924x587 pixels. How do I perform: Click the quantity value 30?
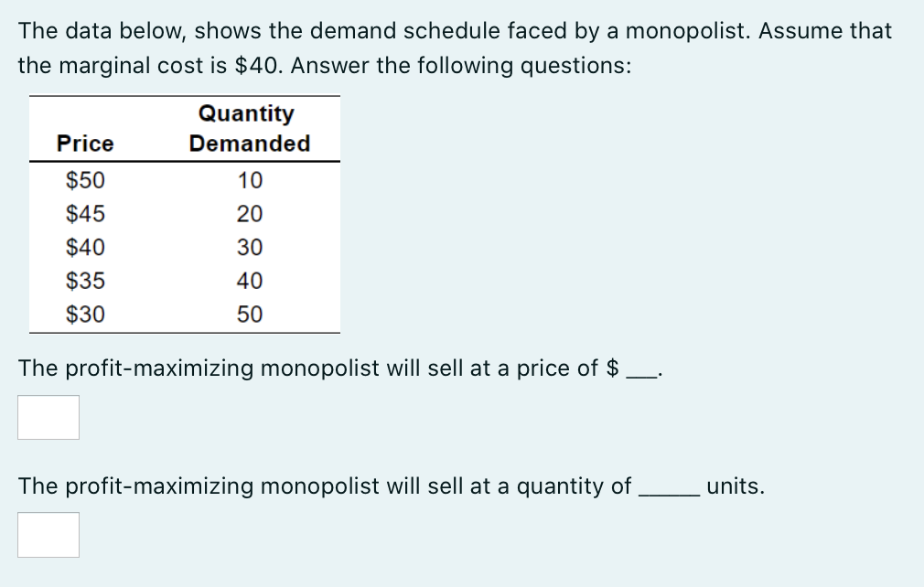click(x=250, y=247)
